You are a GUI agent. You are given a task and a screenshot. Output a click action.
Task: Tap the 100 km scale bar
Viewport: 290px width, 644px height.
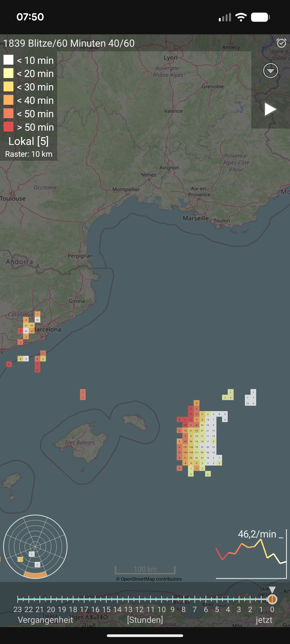point(145,569)
